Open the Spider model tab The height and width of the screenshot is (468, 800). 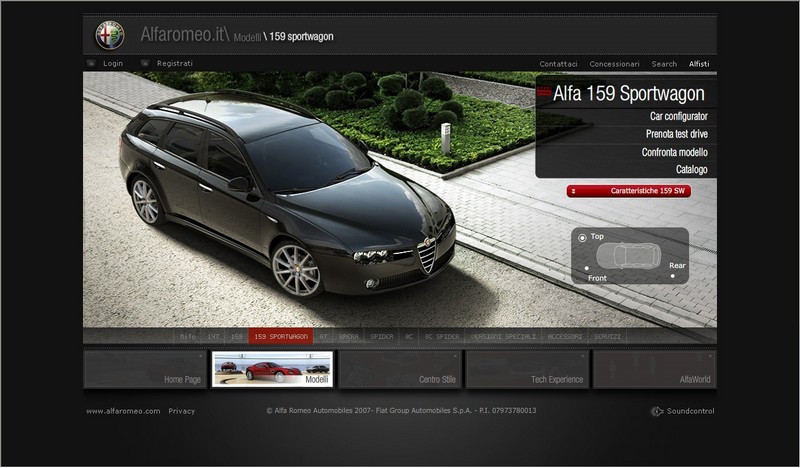pyautogui.click(x=382, y=337)
